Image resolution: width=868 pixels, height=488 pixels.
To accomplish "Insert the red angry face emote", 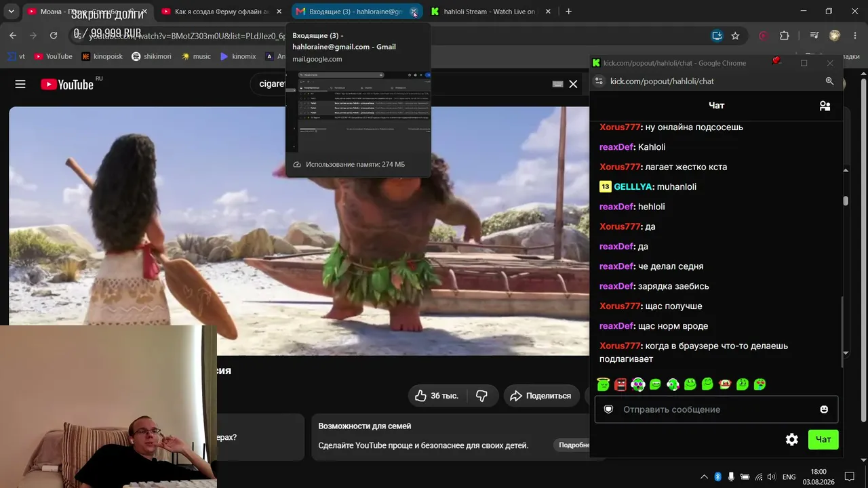I will pyautogui.click(x=620, y=384).
